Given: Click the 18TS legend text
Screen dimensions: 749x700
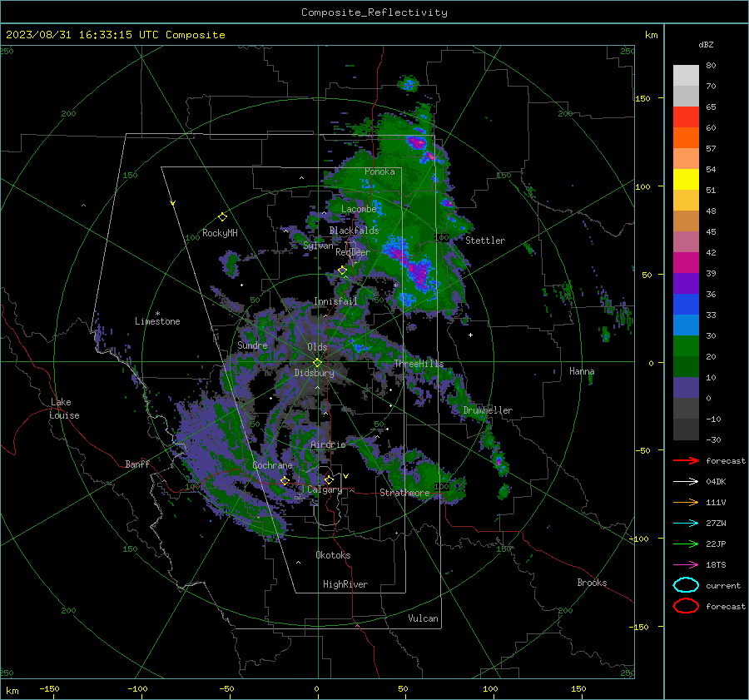Looking at the screenshot, I should click(x=716, y=565).
